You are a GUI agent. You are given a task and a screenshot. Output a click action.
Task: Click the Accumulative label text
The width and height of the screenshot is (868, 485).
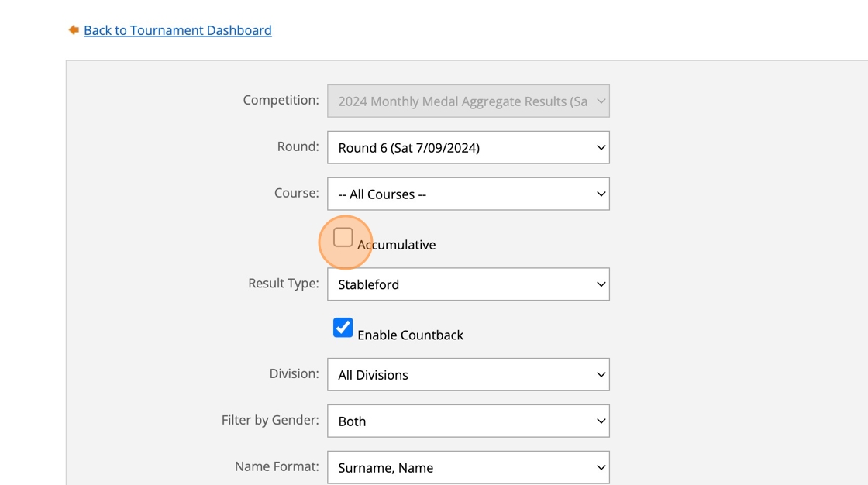point(396,245)
